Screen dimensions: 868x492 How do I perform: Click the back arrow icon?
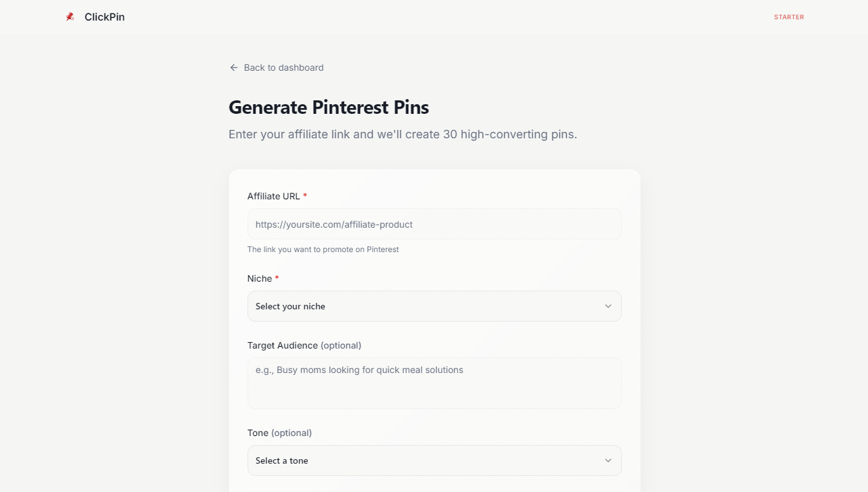pos(233,68)
